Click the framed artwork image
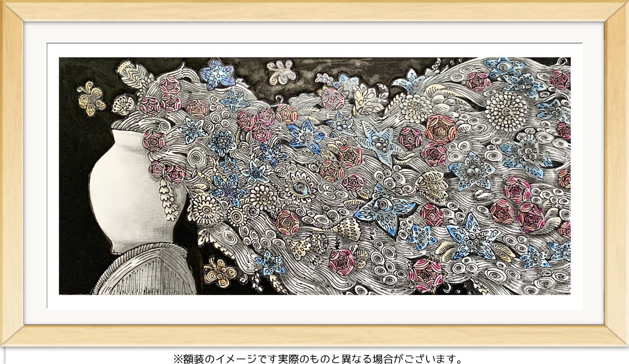 [x=315, y=176]
